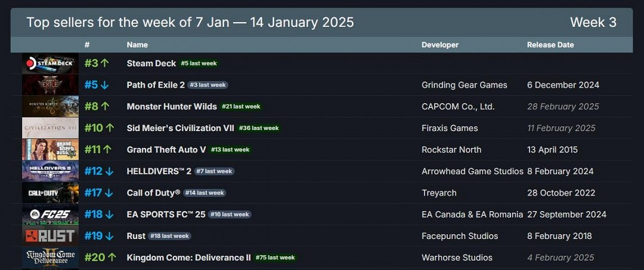The width and height of the screenshot is (644, 270).
Task: Click the '#7 last week' badge
Action: pyautogui.click(x=215, y=171)
